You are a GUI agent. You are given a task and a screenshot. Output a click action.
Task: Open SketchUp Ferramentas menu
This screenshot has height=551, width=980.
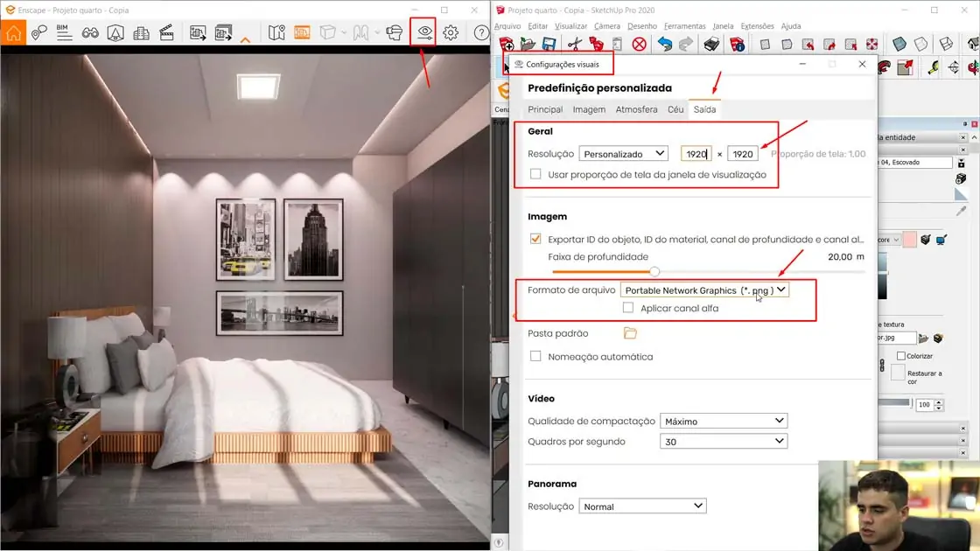684,26
